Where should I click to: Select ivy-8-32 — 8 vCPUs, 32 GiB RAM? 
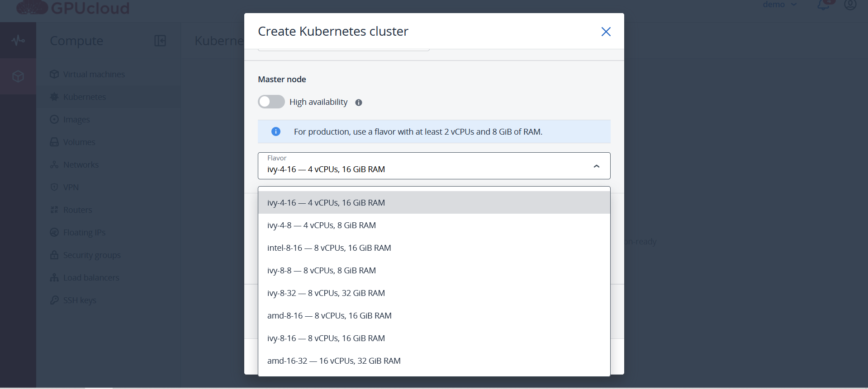pyautogui.click(x=434, y=293)
